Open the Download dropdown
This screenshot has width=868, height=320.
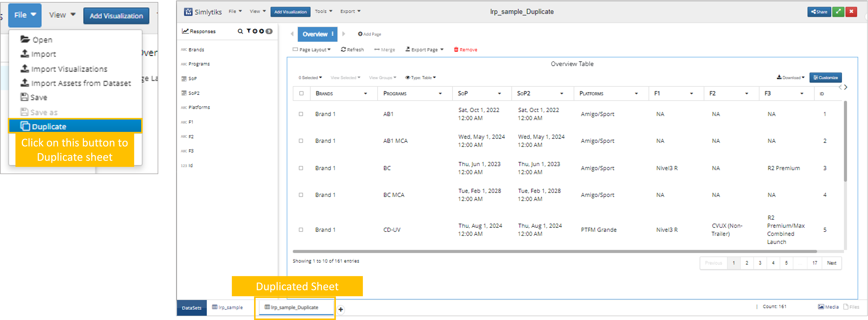tap(790, 78)
